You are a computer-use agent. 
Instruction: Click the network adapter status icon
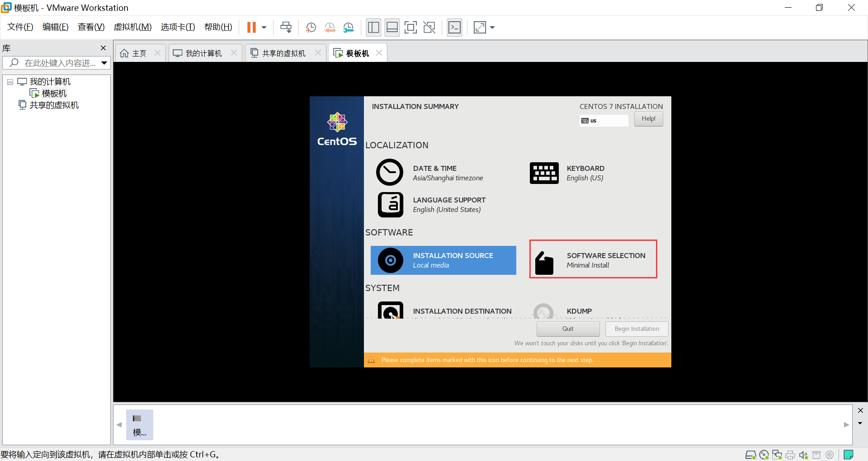pyautogui.click(x=777, y=455)
